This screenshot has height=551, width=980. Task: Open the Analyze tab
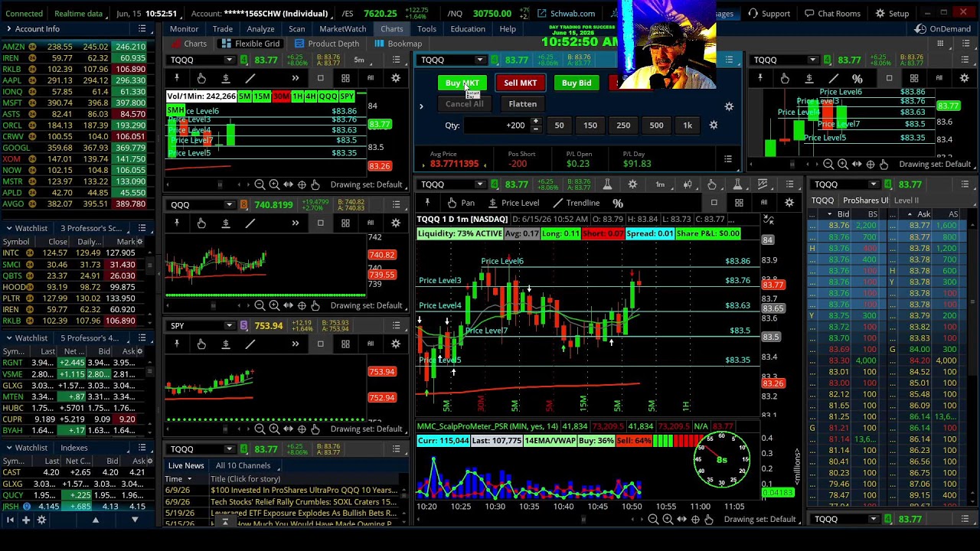click(x=260, y=29)
